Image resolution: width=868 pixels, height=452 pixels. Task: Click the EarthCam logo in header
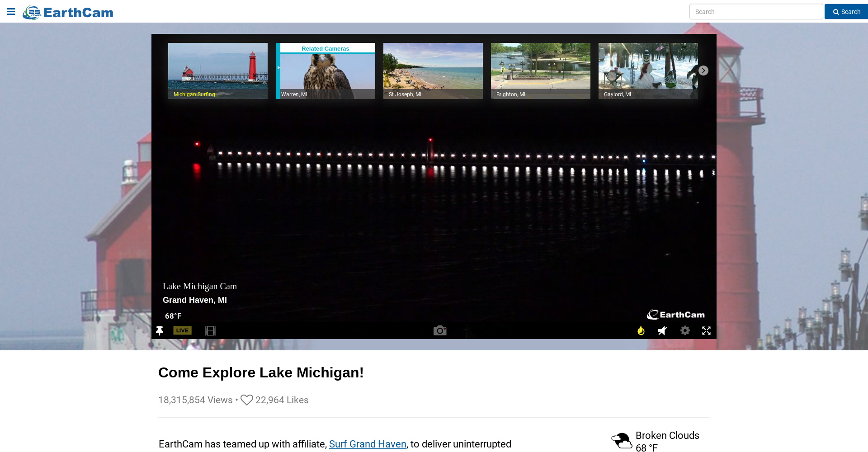68,12
